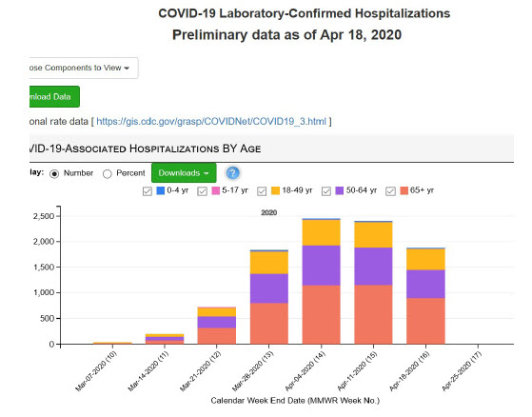Click the 65+ segment of Mar-28-2020 bar

(269, 324)
